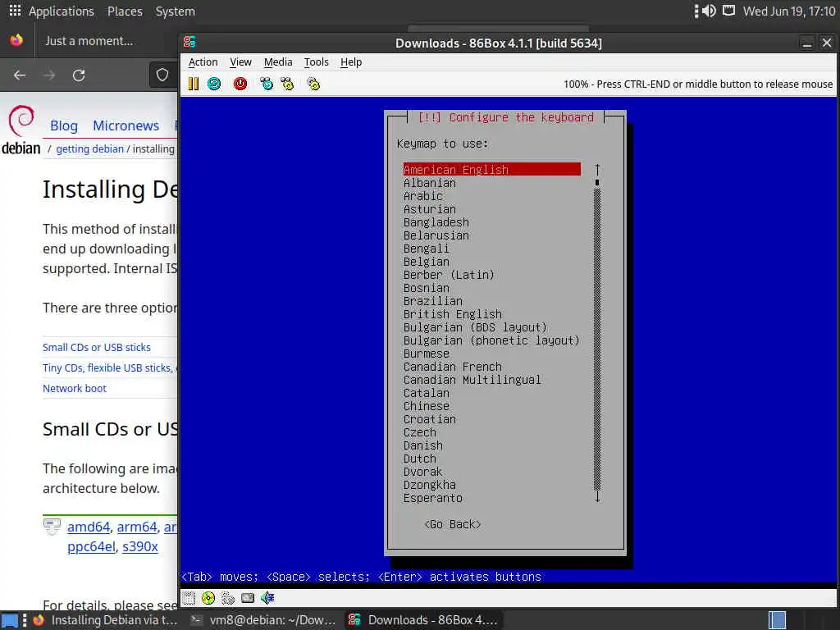Image resolution: width=840 pixels, height=630 pixels.
Task: Click Applications grid icon in top panel
Action: [15, 11]
